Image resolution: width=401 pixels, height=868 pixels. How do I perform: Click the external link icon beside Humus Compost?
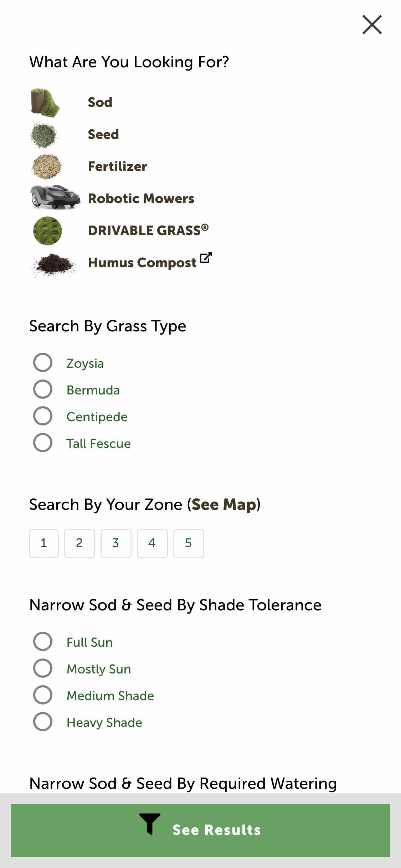coord(206,258)
